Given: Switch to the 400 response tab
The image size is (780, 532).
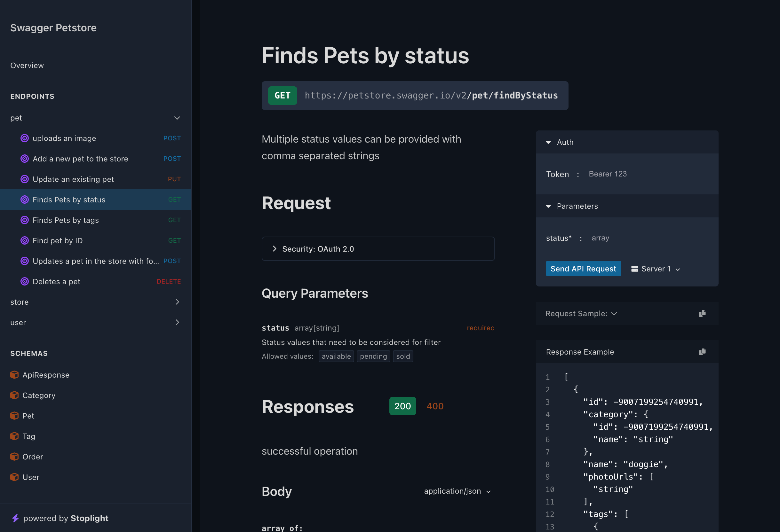Looking at the screenshot, I should (x=435, y=406).
